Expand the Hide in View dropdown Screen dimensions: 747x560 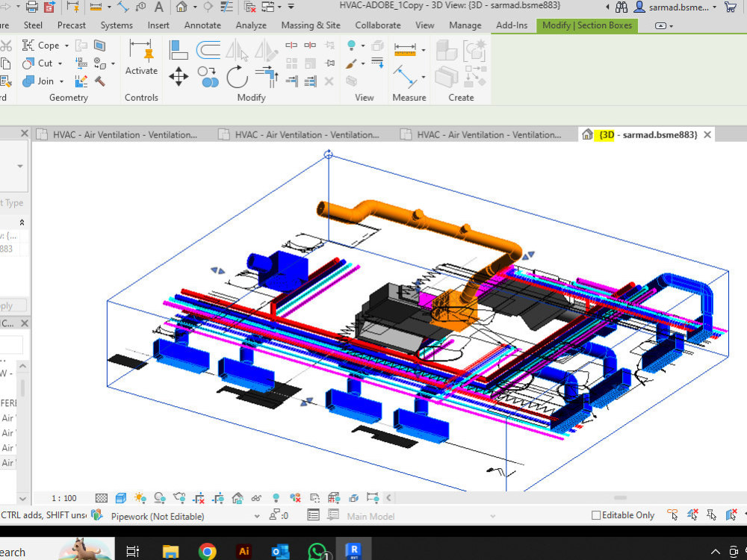tap(363, 46)
